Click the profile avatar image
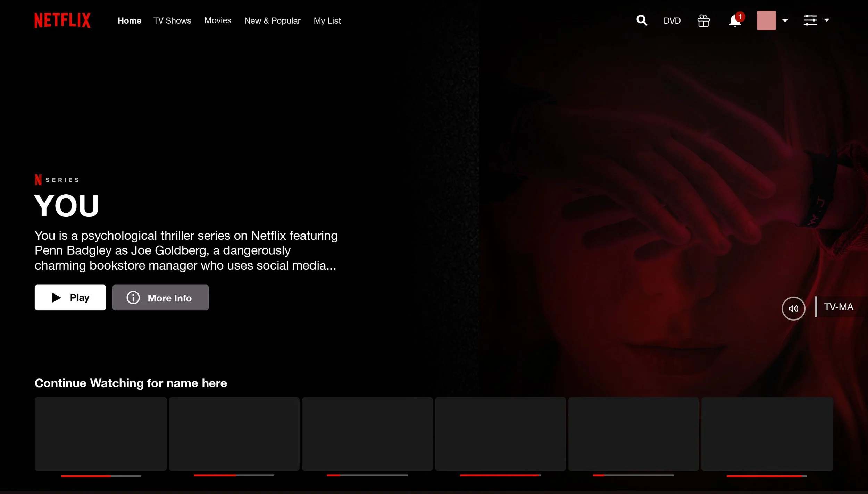 [766, 20]
